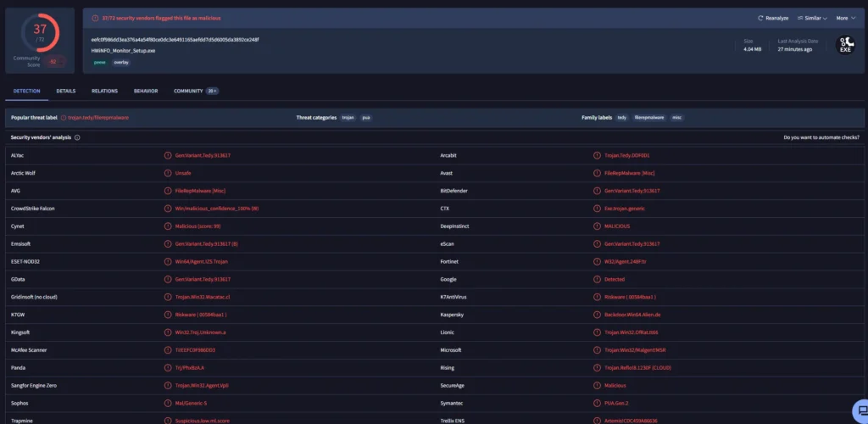
Task: Click the Reanalyze refresh icon
Action: (760, 18)
